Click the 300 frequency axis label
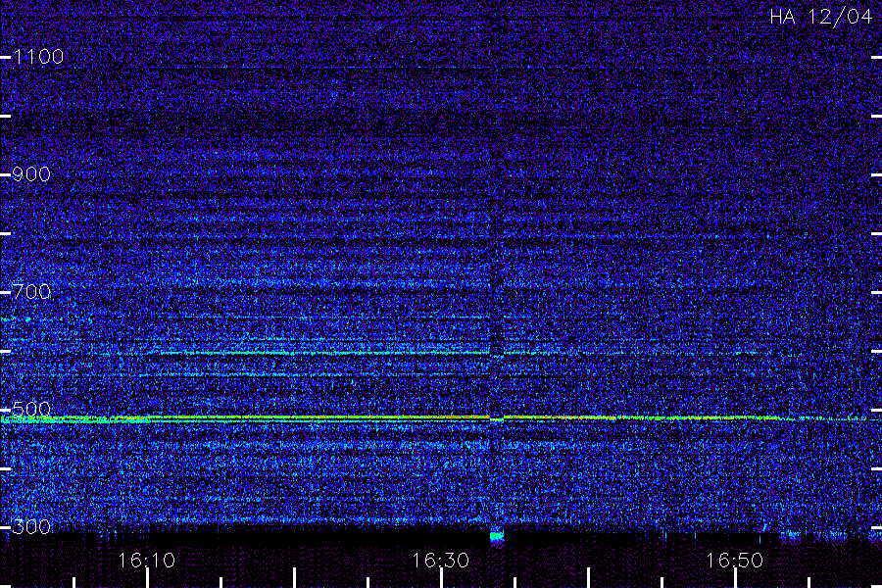The image size is (882, 588). tap(31, 526)
